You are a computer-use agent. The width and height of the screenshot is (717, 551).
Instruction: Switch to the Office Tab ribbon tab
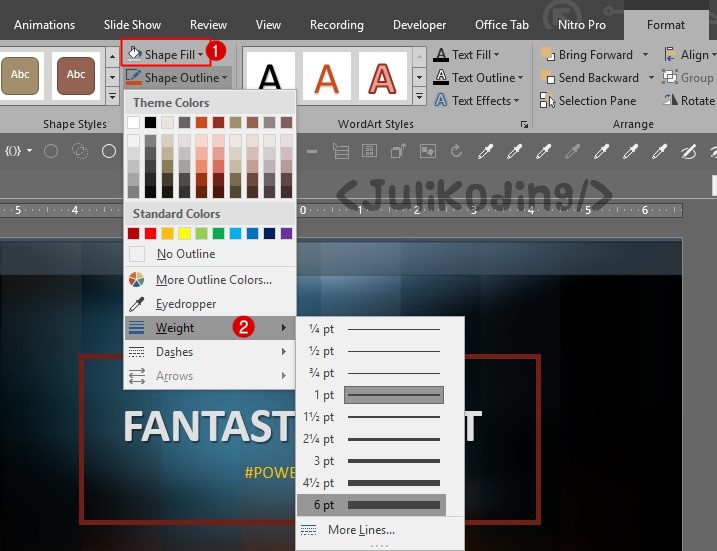[502, 25]
